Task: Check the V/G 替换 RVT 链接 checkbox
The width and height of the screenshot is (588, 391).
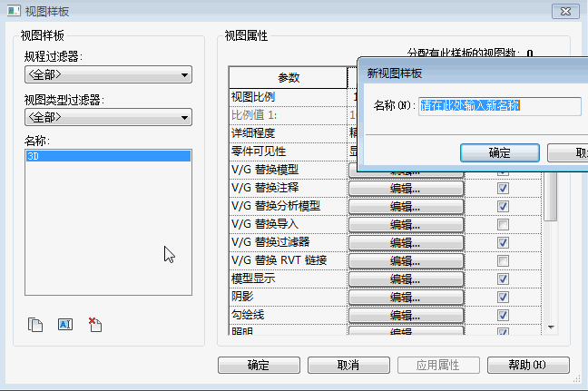Action: click(503, 260)
